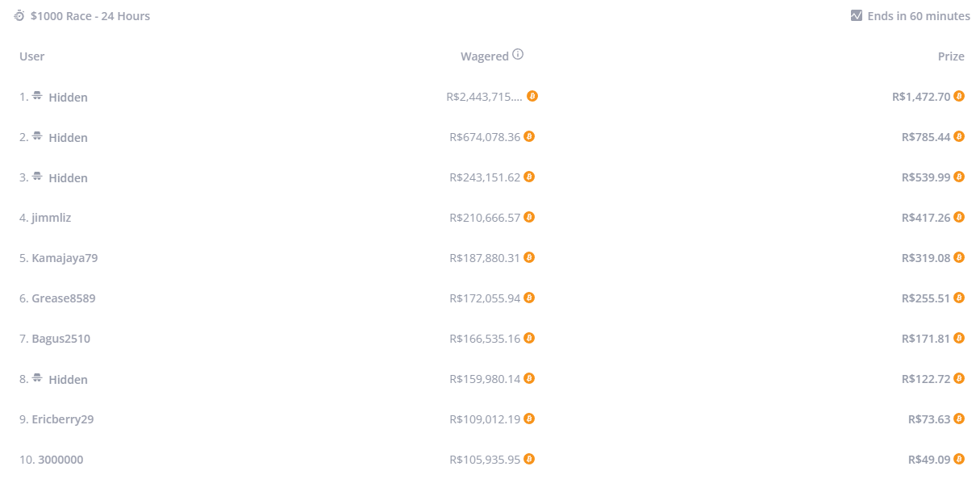The image size is (980, 479).
Task: Click the incognito icon on rank 1
Action: [37, 96]
